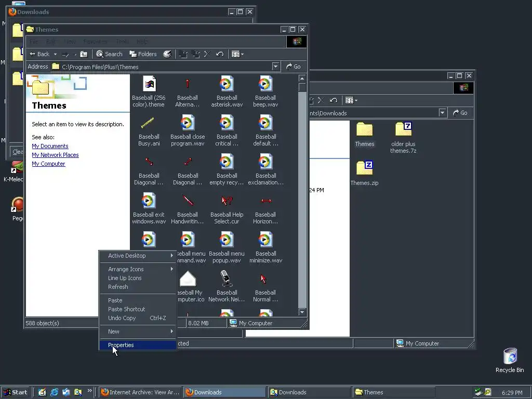This screenshot has height=399, width=532.
Task: Expand the Themes window address bar dropdown
Action: (x=275, y=66)
